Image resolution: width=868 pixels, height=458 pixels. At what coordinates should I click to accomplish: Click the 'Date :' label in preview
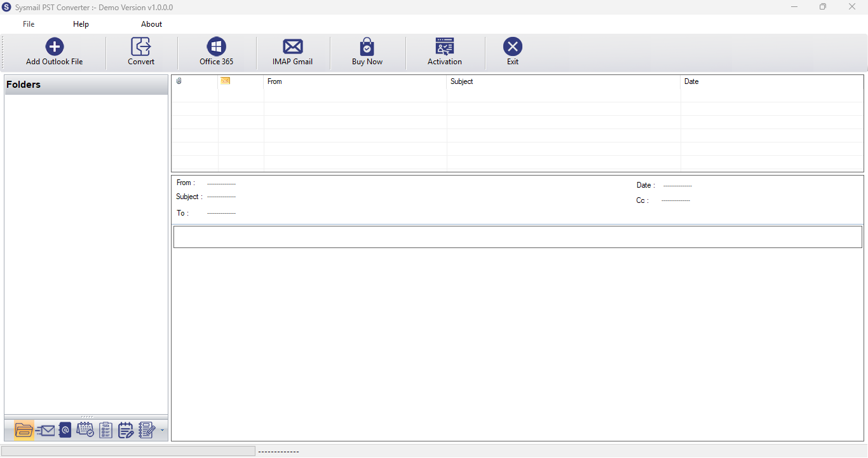pyautogui.click(x=646, y=185)
